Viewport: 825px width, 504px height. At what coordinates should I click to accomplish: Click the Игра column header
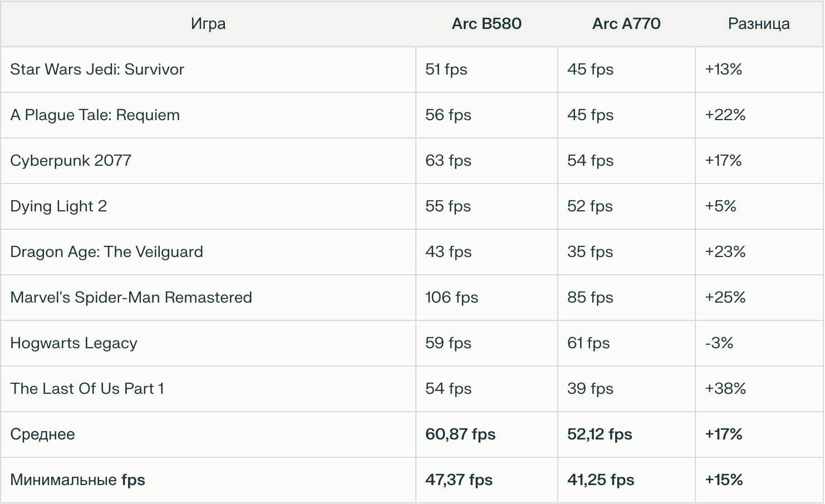coord(208,24)
